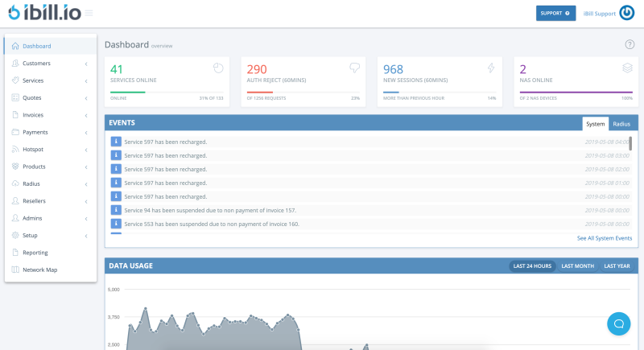Click the Auth Reject progress bar
Image resolution: width=644 pixels, height=350 pixels.
point(259,92)
